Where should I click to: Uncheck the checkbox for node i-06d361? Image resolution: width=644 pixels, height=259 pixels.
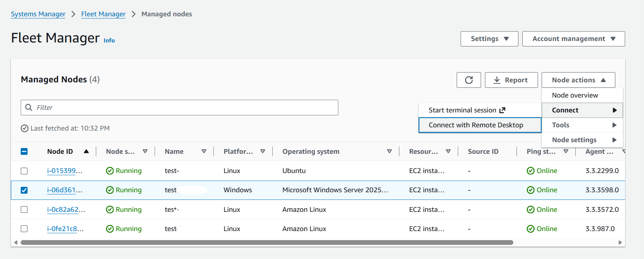coord(24,190)
